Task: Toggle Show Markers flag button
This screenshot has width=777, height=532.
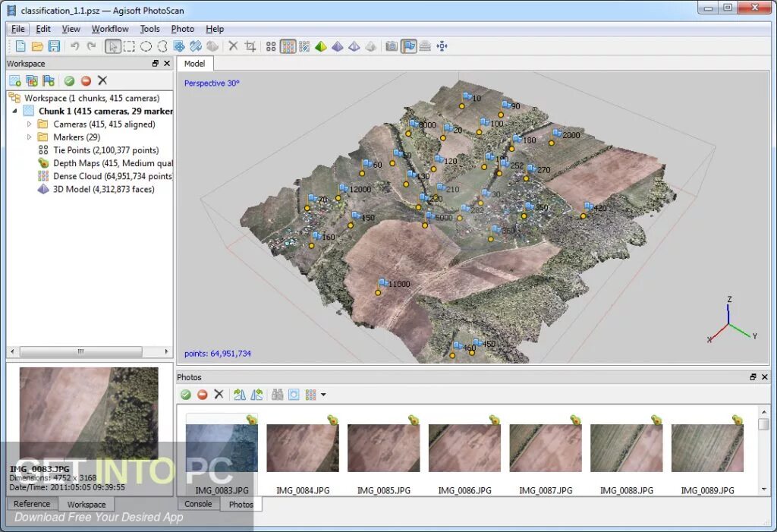Action: tap(409, 46)
